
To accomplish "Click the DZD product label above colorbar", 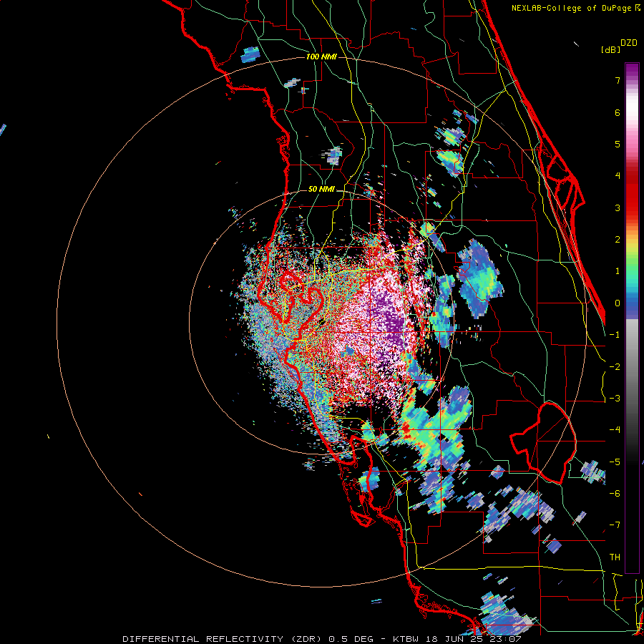I will pyautogui.click(x=629, y=43).
